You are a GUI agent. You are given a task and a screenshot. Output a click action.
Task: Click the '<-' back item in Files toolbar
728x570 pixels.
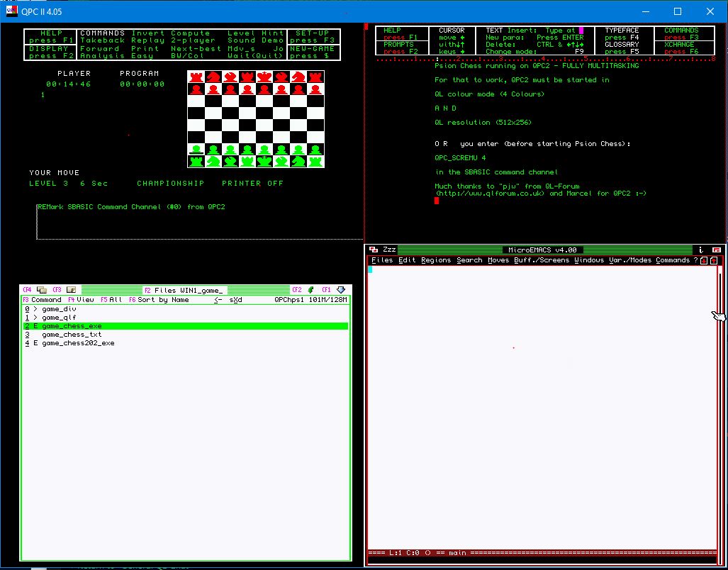click(x=218, y=300)
